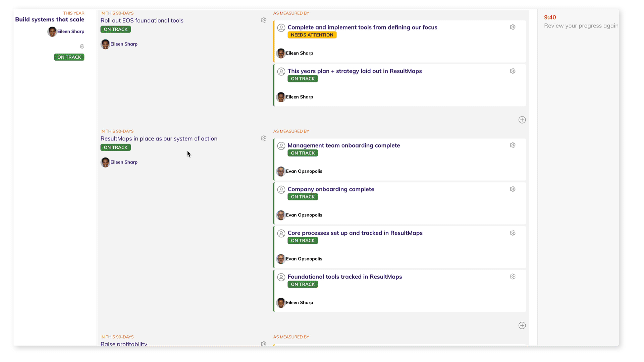Click ON TRACK badge under ResultMaps in place
644x362 pixels.
pos(116,147)
